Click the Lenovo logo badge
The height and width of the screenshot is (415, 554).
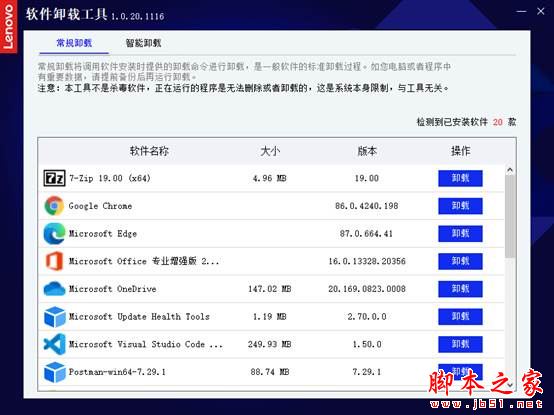pyautogui.click(x=8, y=26)
